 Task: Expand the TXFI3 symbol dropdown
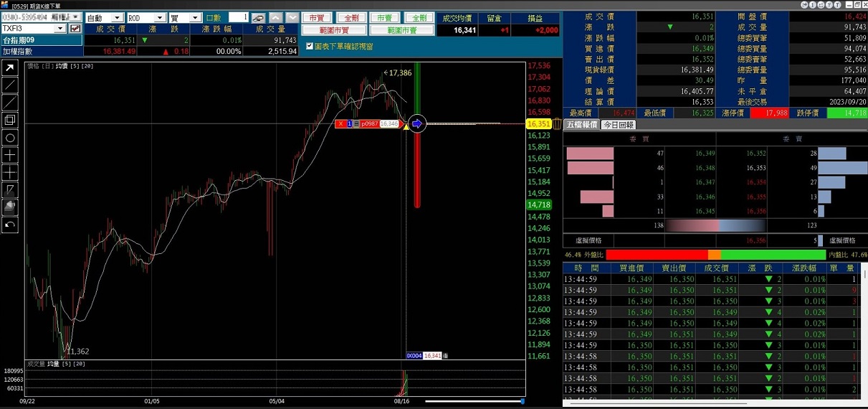[x=59, y=29]
